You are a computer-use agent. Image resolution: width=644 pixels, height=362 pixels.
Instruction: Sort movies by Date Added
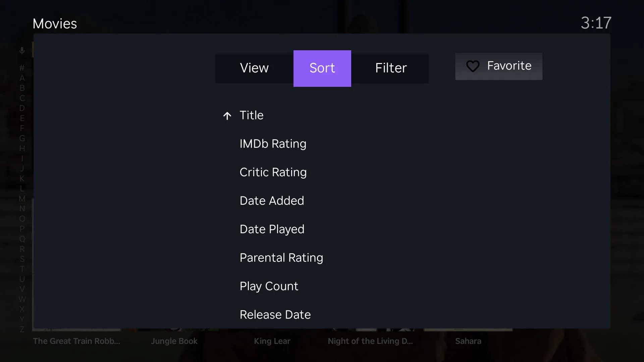pyautogui.click(x=272, y=201)
